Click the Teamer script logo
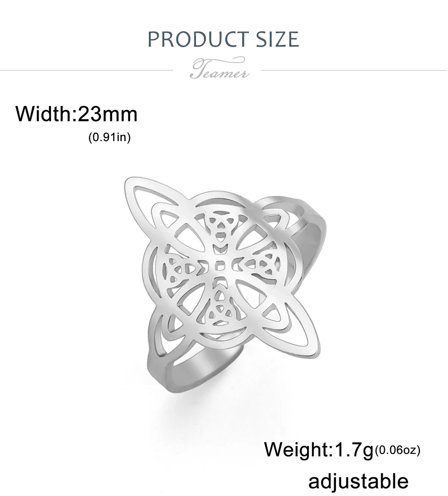The height and width of the screenshot is (496, 448). click(219, 68)
